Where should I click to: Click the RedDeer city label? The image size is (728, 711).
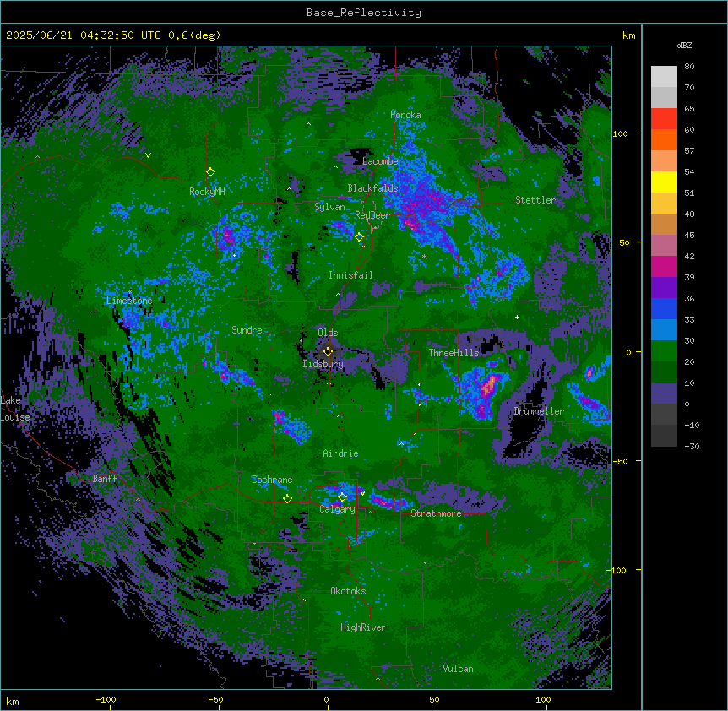point(372,215)
